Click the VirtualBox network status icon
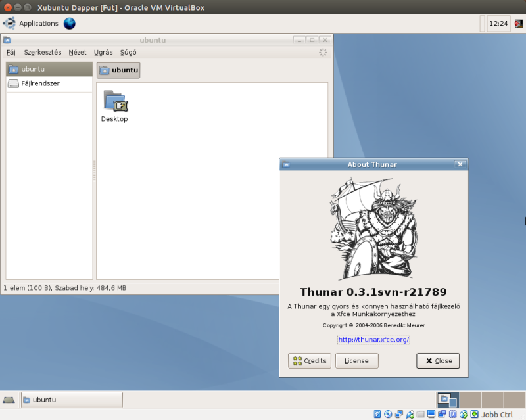This screenshot has height=420, width=526. 399,415
